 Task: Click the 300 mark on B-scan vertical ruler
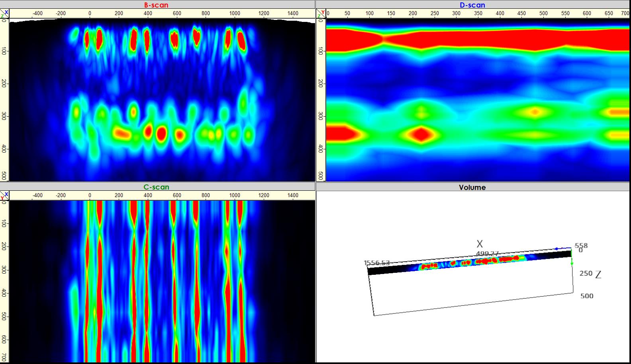click(x=4, y=116)
